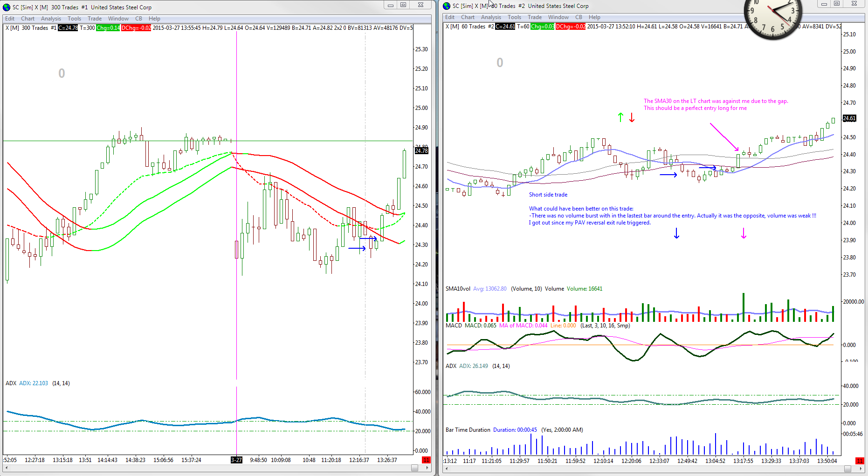
Task: Click the 24.61 last price marker on right scale
Action: pos(849,118)
